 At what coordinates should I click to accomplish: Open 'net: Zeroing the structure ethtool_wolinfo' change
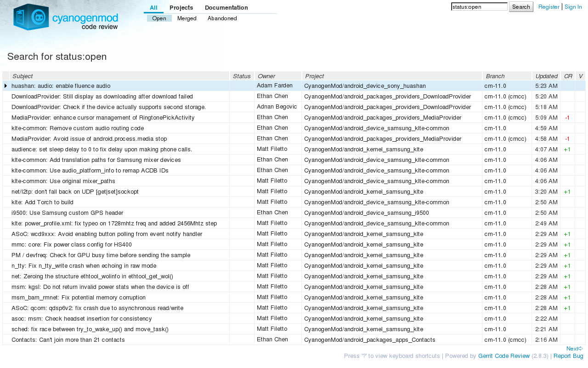[92, 276]
